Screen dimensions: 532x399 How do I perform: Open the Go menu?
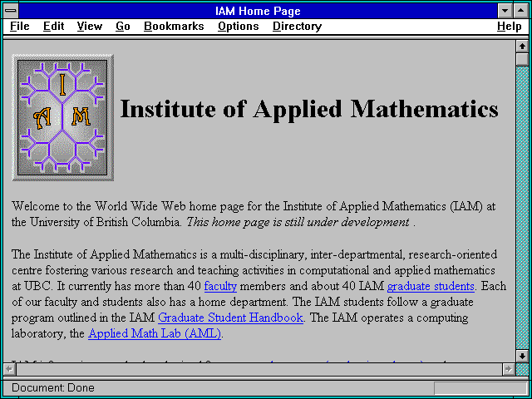click(123, 27)
